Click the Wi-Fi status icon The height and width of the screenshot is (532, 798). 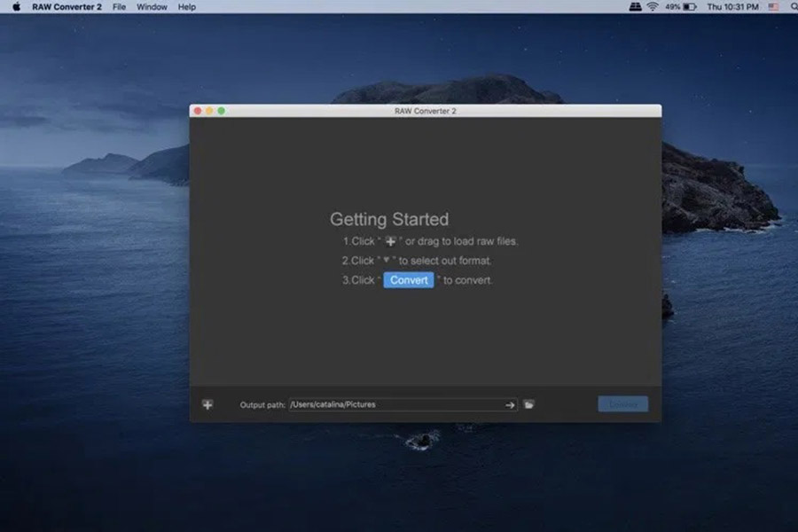tap(653, 6)
